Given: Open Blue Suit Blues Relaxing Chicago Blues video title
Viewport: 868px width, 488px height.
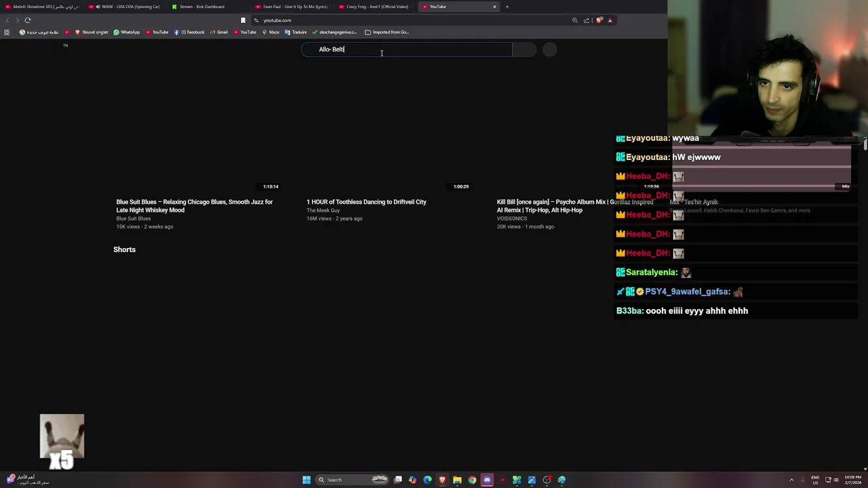Looking at the screenshot, I should point(195,206).
